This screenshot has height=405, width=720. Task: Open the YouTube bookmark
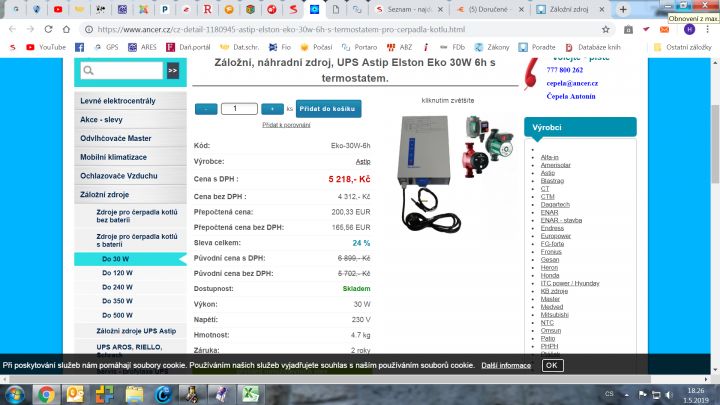coord(46,47)
